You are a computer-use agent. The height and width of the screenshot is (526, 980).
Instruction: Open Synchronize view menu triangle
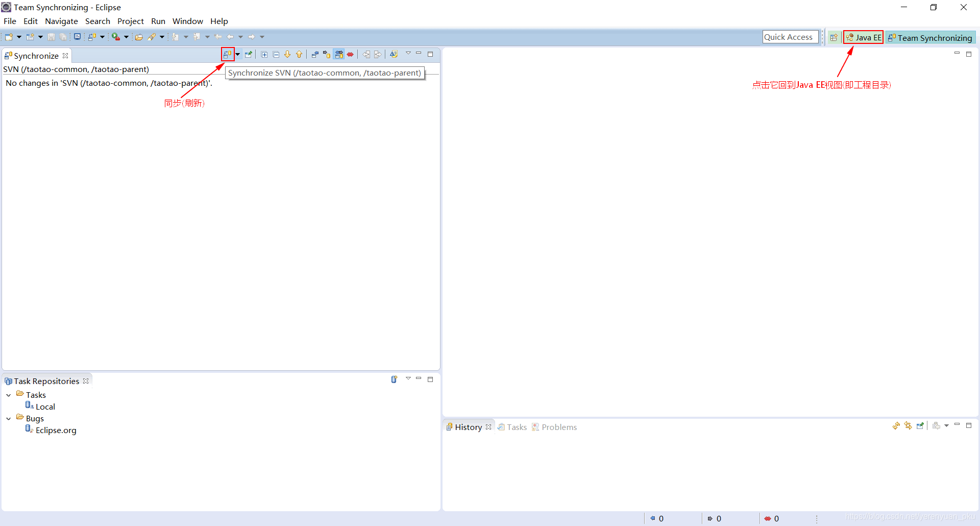408,53
